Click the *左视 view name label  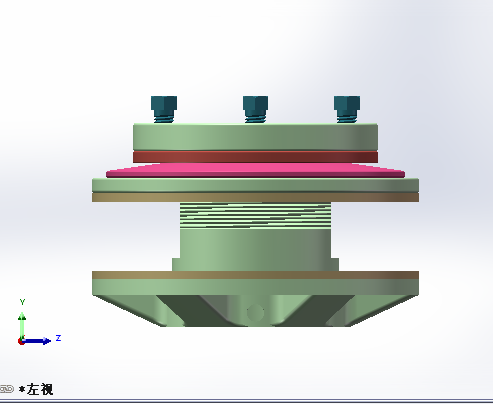36,389
